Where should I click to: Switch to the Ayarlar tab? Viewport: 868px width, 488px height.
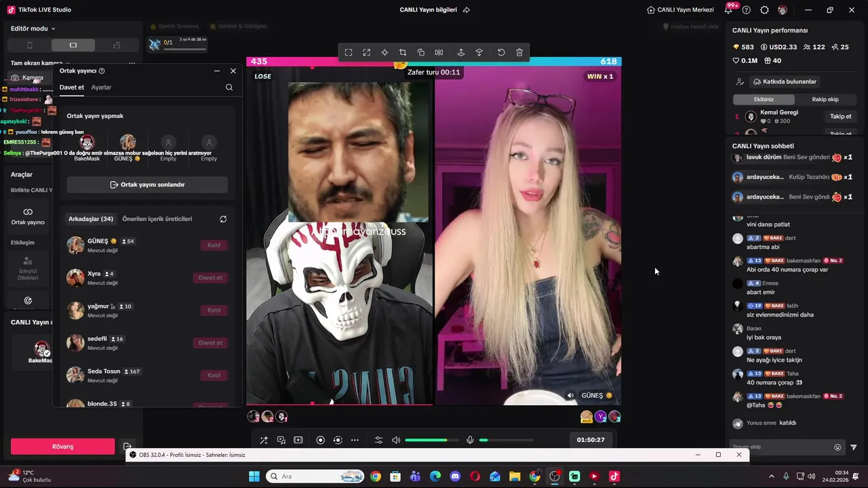click(101, 87)
